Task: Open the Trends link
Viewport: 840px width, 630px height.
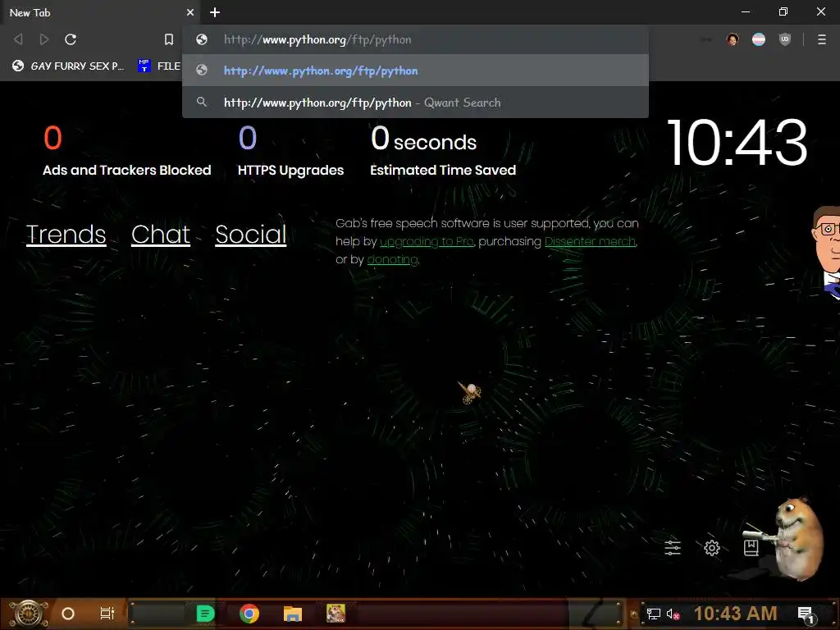Action: click(66, 234)
